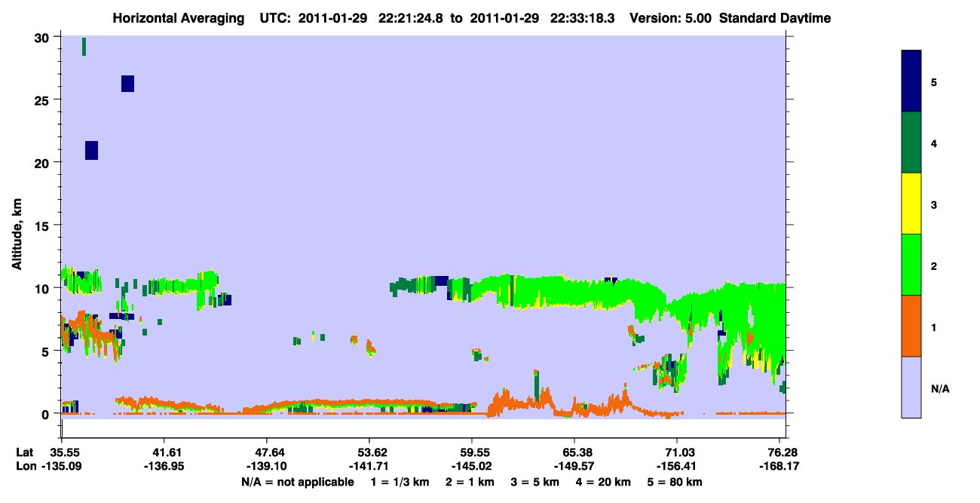
Task: Click the longitude value -168.17
Action: coord(779,467)
